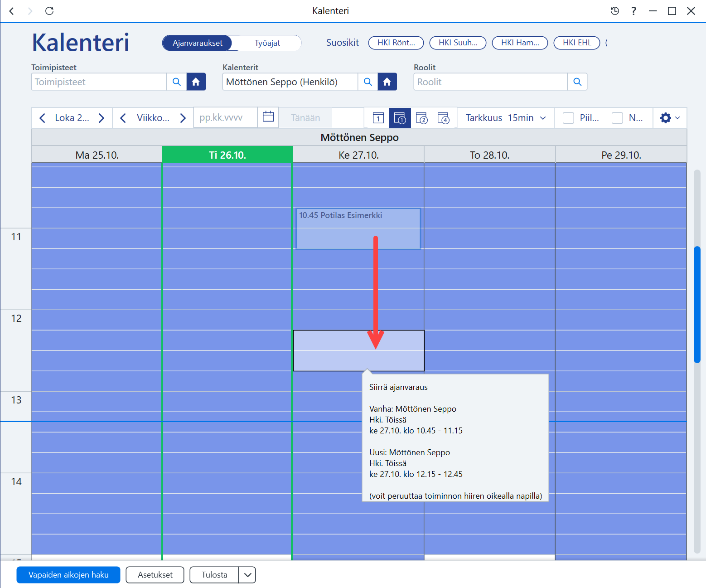This screenshot has height=588, width=706.
Task: Toggle the N... checkbox
Action: (x=617, y=118)
